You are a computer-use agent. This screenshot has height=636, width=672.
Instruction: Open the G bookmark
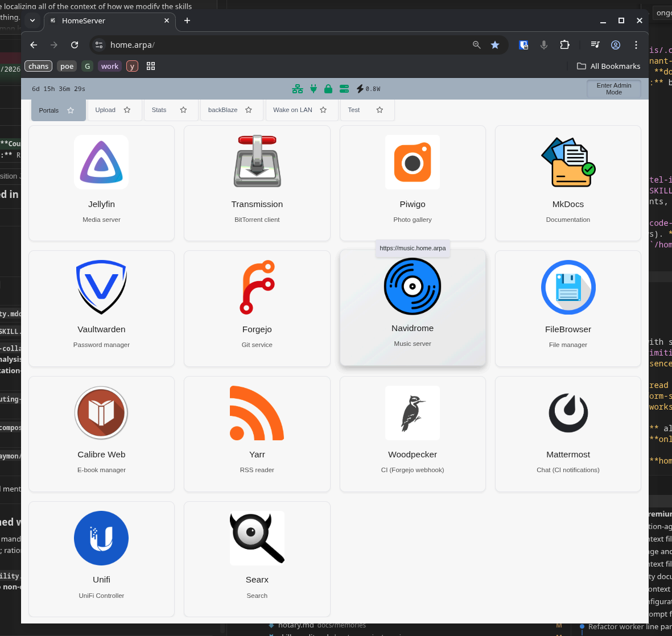tap(88, 66)
